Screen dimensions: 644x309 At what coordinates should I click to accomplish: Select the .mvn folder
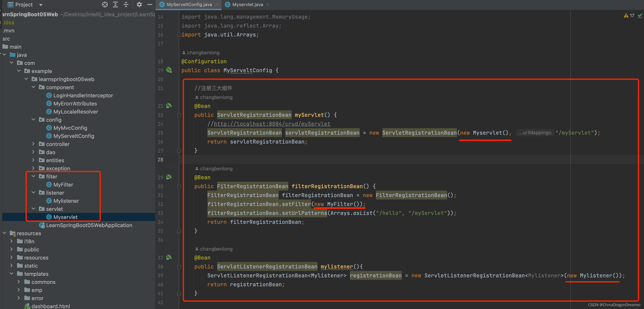coord(9,31)
